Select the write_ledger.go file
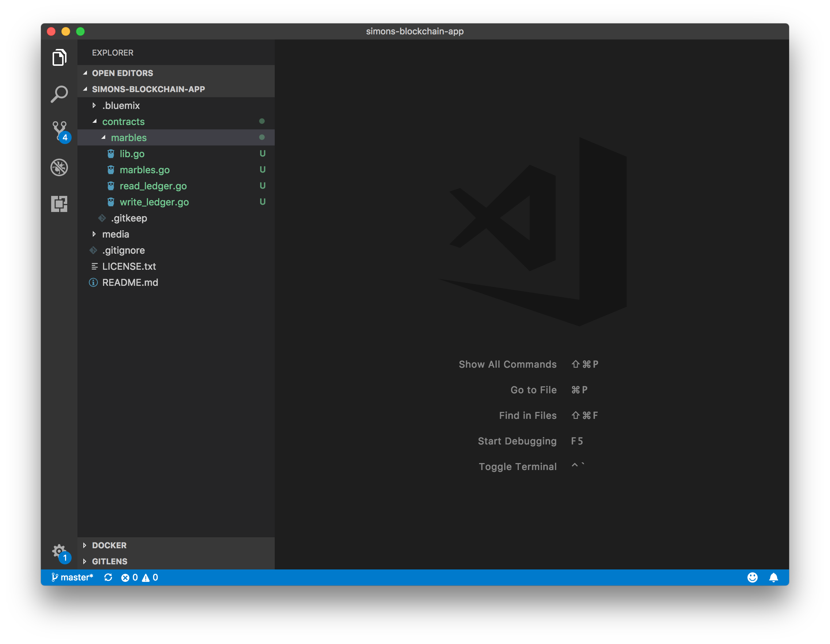The width and height of the screenshot is (830, 644). click(154, 202)
